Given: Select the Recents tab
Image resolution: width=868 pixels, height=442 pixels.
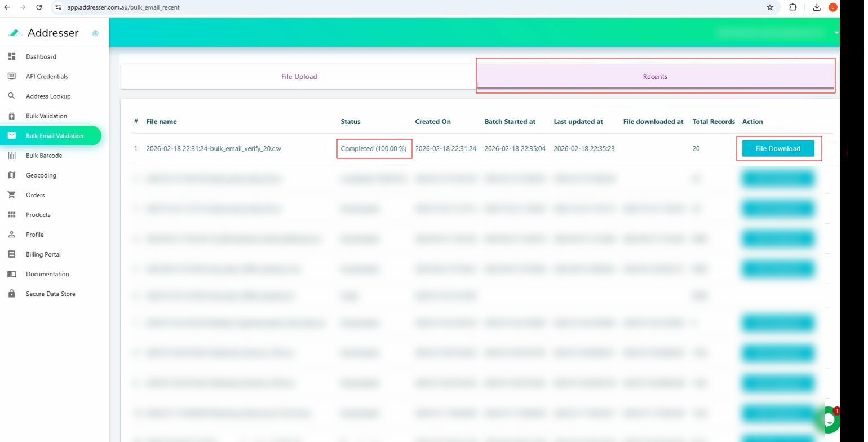Looking at the screenshot, I should click(x=654, y=77).
